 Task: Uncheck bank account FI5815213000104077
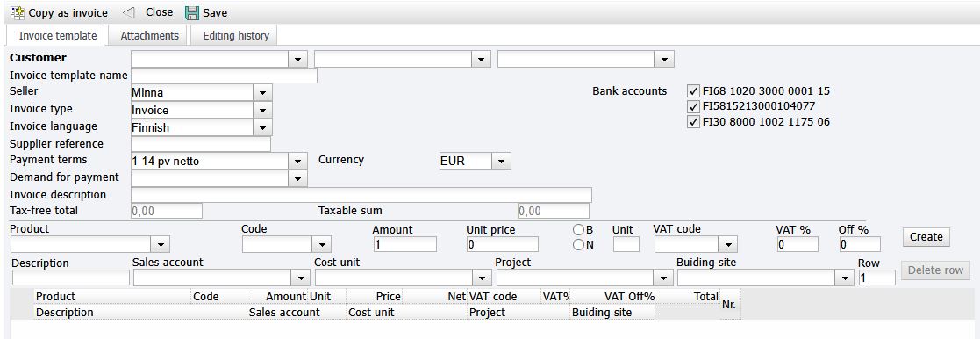coord(692,106)
